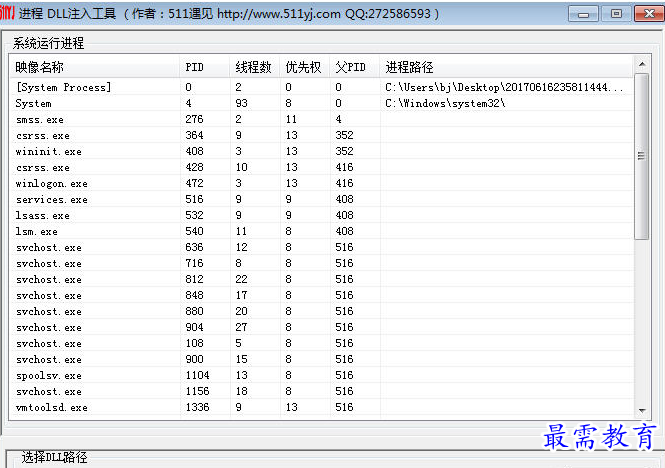Maximize the DLL injection tool window

(615, 13)
